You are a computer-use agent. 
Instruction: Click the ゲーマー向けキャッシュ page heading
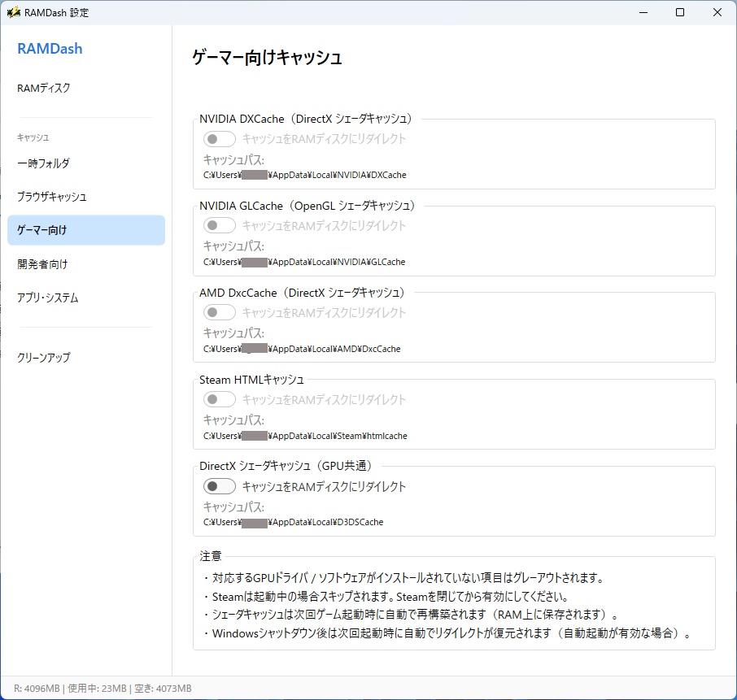pyautogui.click(x=267, y=57)
